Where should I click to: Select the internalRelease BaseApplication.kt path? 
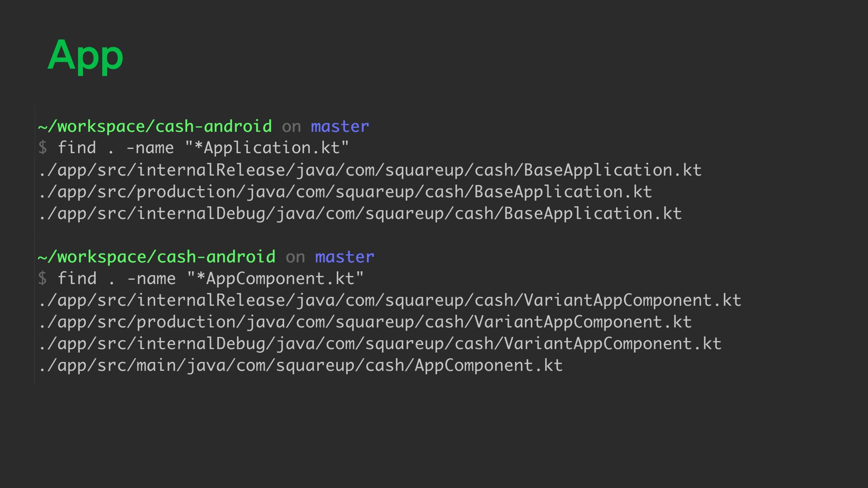[370, 170]
